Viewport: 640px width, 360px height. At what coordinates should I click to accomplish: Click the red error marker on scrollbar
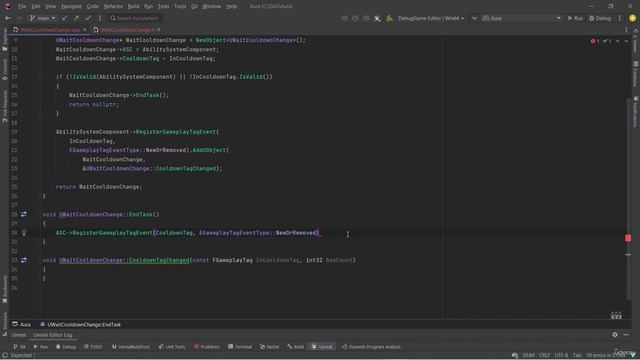pos(628,238)
